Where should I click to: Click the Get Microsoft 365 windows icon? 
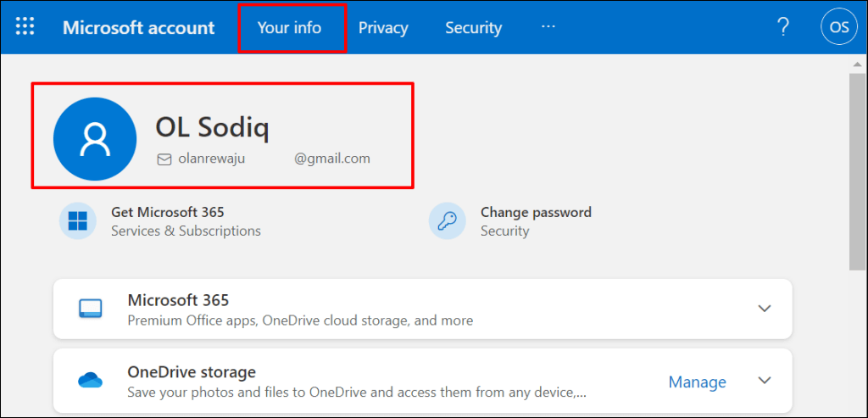[x=78, y=221]
